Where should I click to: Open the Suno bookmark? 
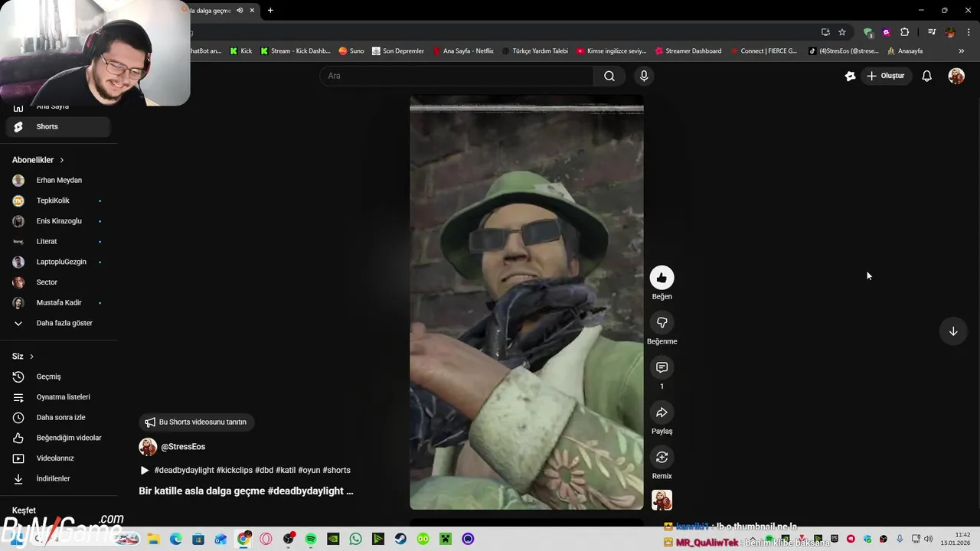[351, 51]
